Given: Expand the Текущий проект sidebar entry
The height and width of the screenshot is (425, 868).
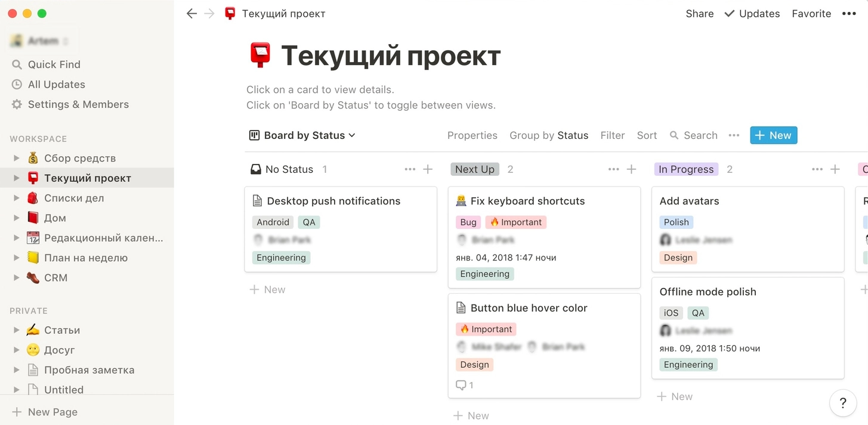Looking at the screenshot, I should [16, 178].
